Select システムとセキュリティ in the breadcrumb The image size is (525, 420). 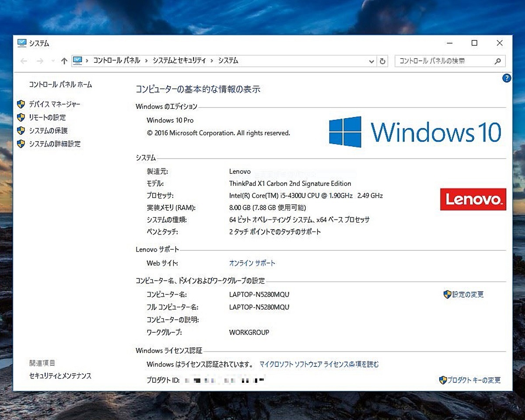coord(179,61)
